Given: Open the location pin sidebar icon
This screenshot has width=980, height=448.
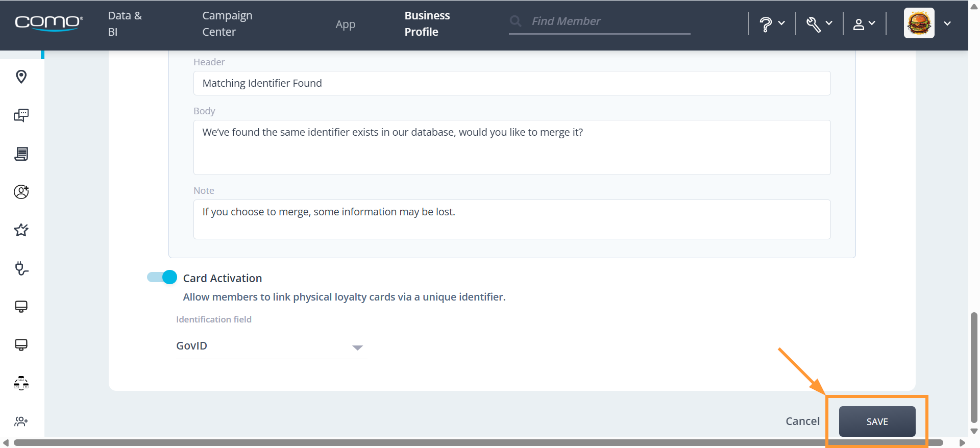Looking at the screenshot, I should tap(21, 77).
